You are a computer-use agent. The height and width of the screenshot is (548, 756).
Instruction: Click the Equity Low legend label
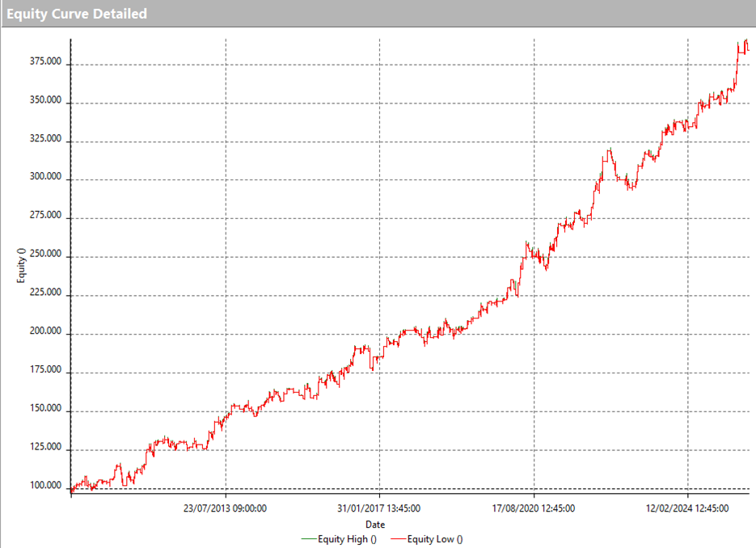point(436,538)
